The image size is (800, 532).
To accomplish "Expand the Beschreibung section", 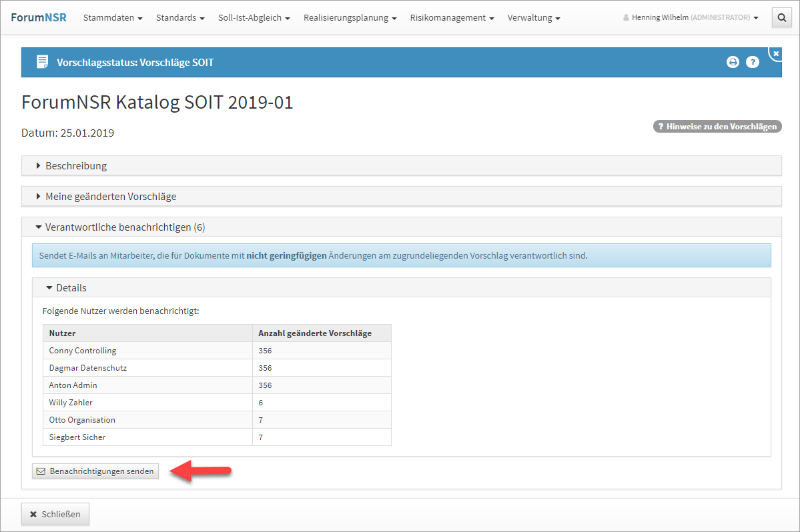I will 75,166.
